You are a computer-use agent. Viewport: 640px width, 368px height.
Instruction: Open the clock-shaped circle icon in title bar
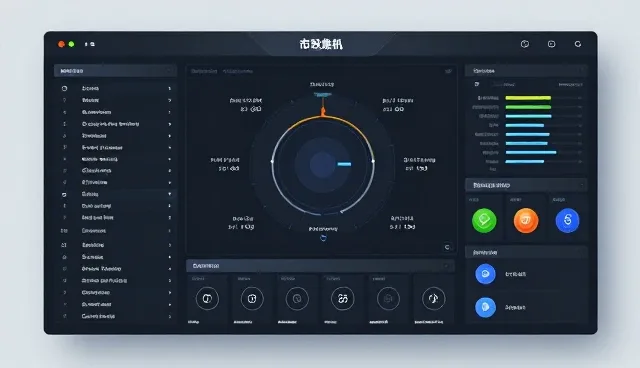[525, 44]
